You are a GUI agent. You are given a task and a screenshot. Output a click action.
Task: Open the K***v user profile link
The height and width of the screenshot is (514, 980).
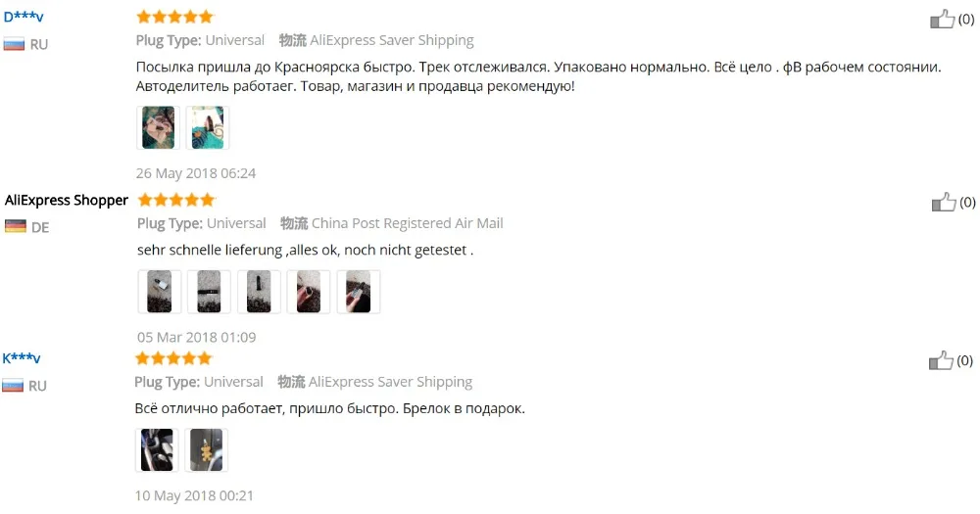22,358
